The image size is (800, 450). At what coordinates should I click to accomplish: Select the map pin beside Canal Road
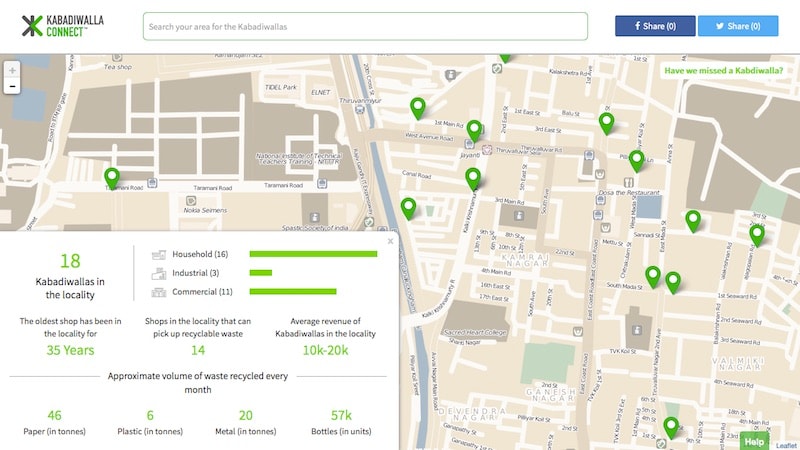(408, 208)
